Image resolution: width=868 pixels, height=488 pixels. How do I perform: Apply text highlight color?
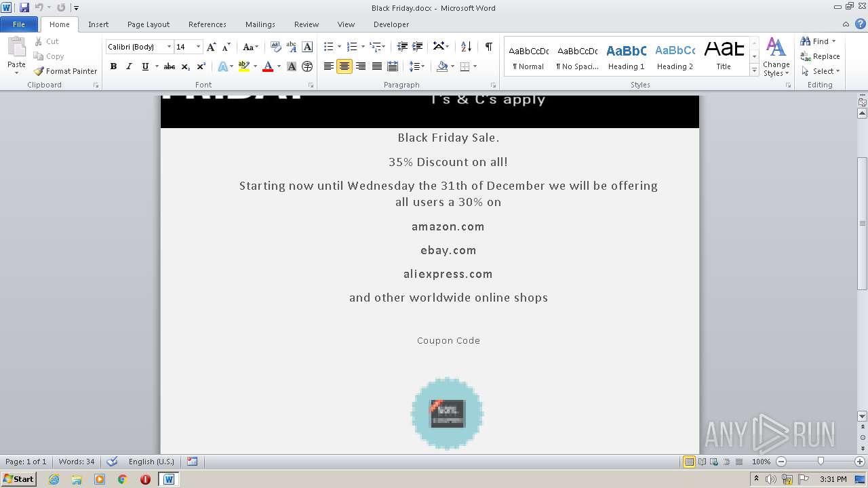click(x=244, y=66)
